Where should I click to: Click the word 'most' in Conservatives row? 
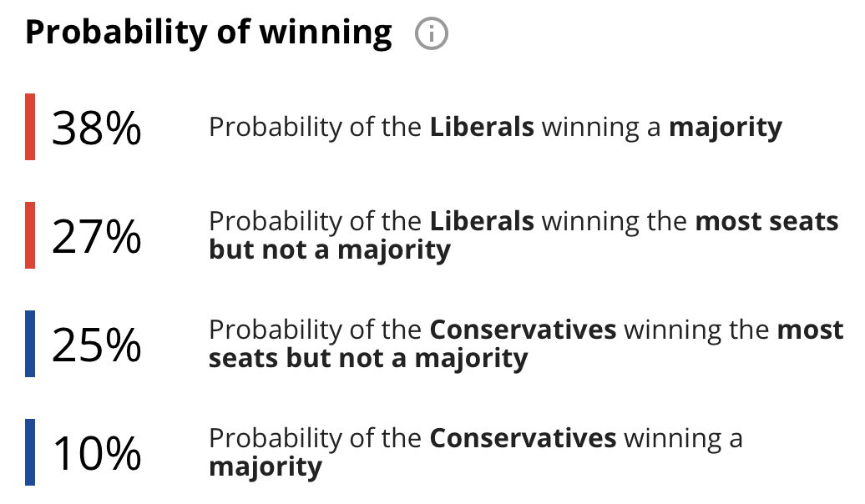pos(810,330)
